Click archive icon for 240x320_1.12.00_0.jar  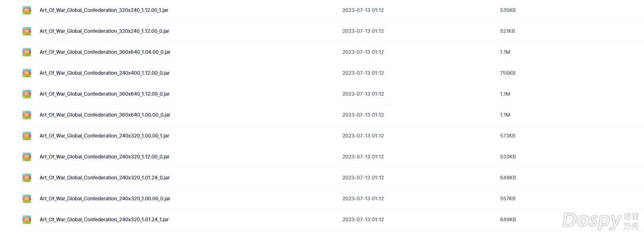[x=27, y=157]
